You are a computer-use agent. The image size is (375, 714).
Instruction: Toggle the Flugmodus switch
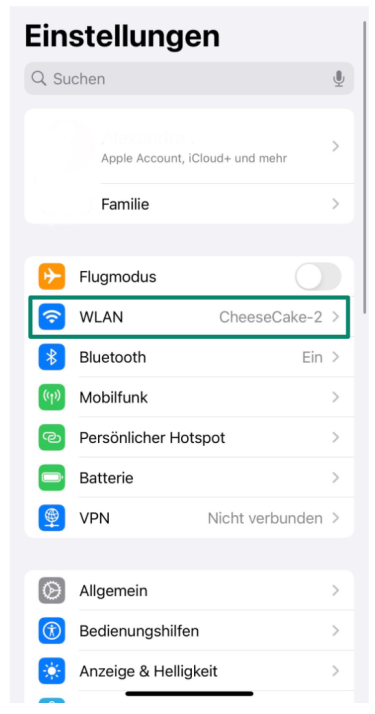318,276
